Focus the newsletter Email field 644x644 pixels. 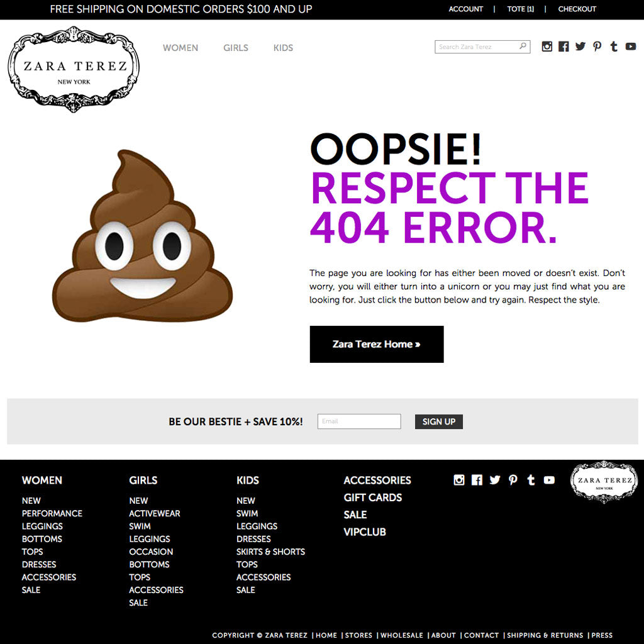[359, 421]
